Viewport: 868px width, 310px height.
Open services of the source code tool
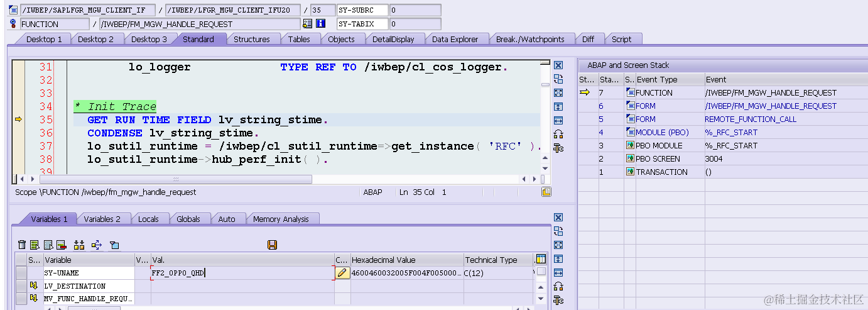click(558, 148)
